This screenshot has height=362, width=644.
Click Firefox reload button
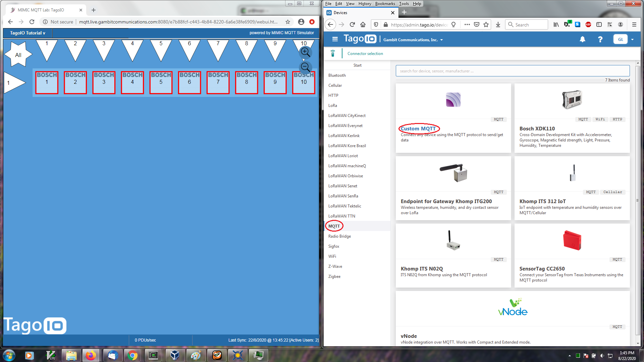tap(352, 24)
